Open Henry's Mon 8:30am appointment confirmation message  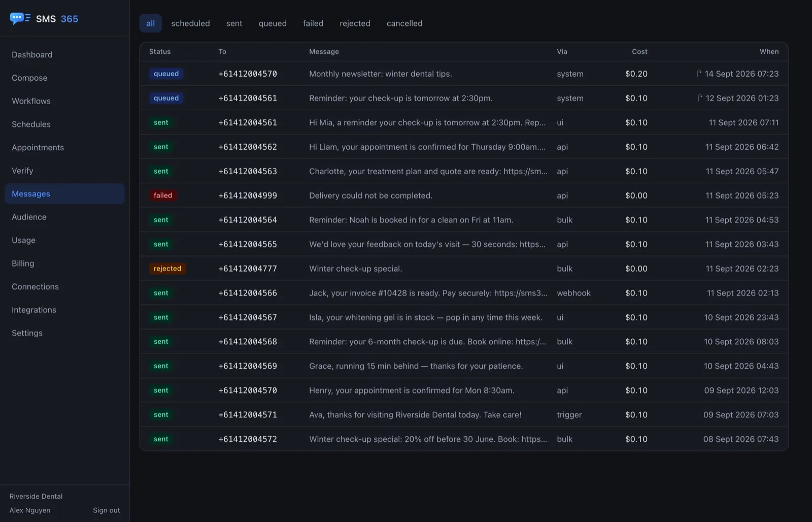(x=412, y=390)
